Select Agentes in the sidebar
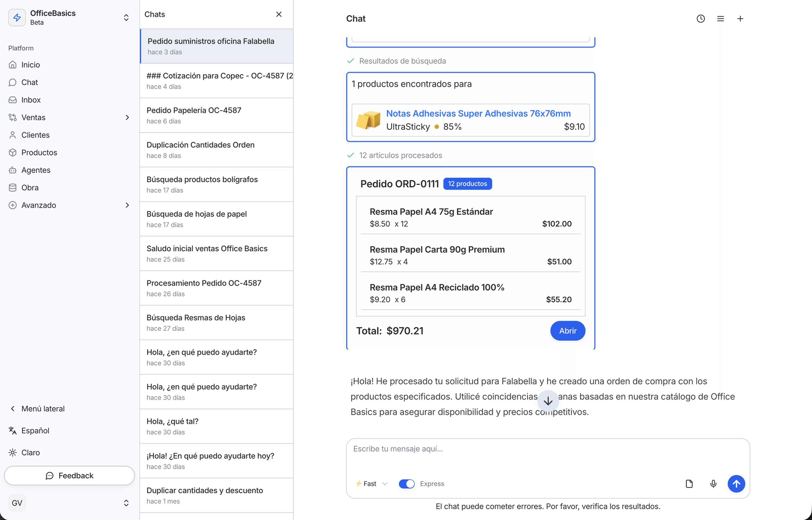Image resolution: width=812 pixels, height=520 pixels. [36, 170]
